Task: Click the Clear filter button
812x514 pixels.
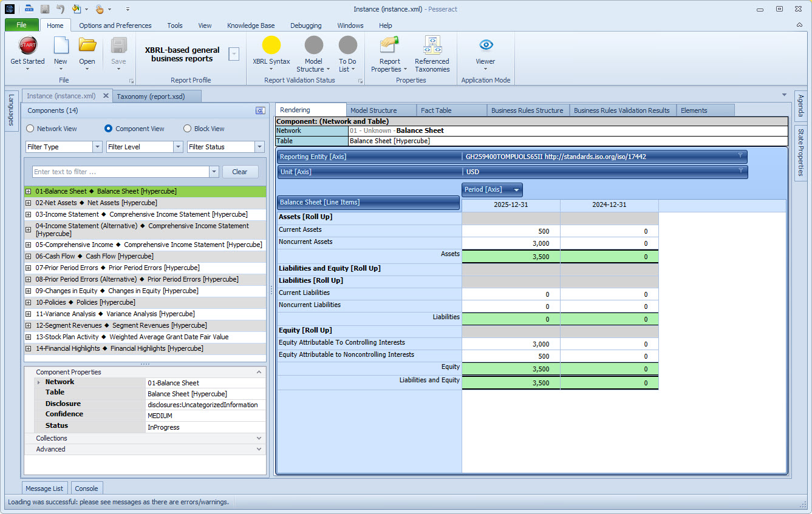Action: pos(240,172)
